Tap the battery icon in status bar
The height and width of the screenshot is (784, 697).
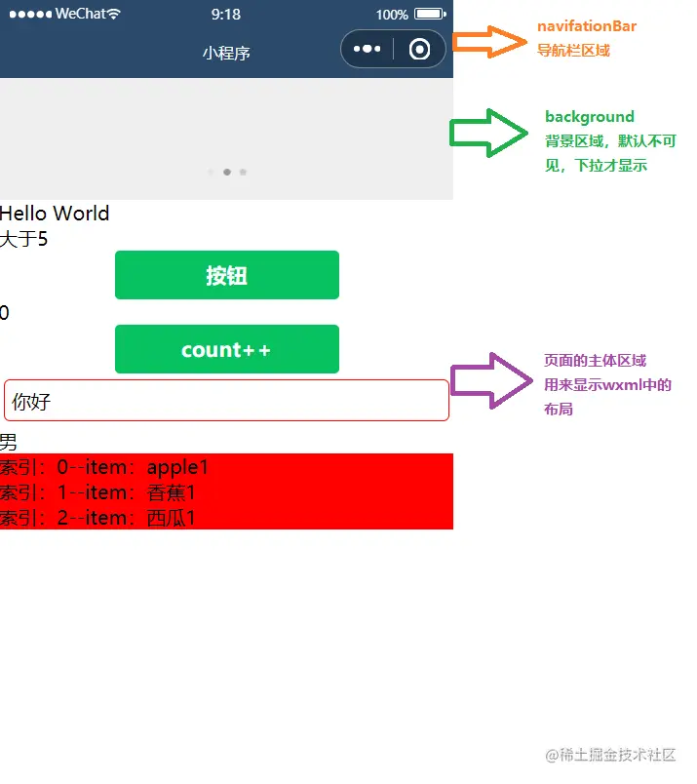pos(430,14)
